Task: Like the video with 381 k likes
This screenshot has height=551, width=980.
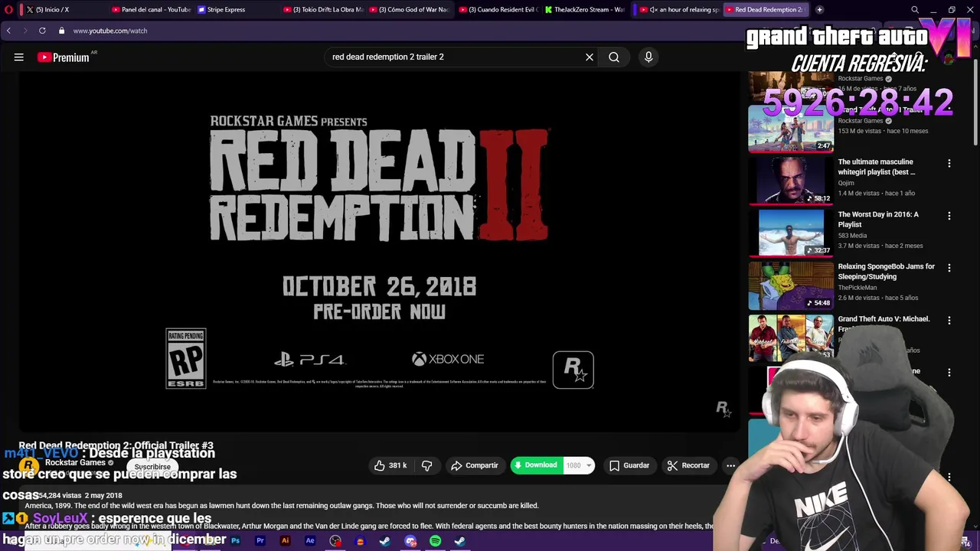Action: pyautogui.click(x=390, y=465)
